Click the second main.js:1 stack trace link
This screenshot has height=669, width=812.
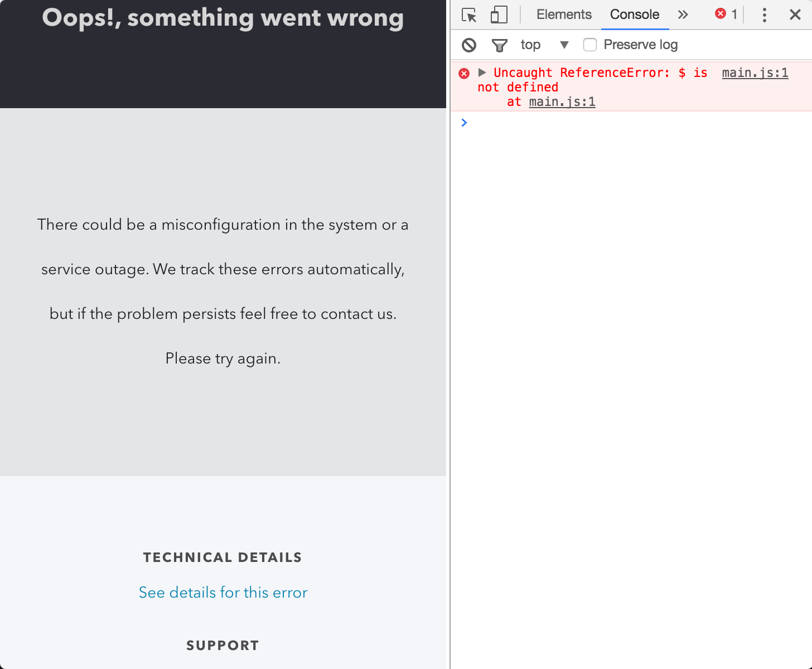pyautogui.click(x=562, y=101)
